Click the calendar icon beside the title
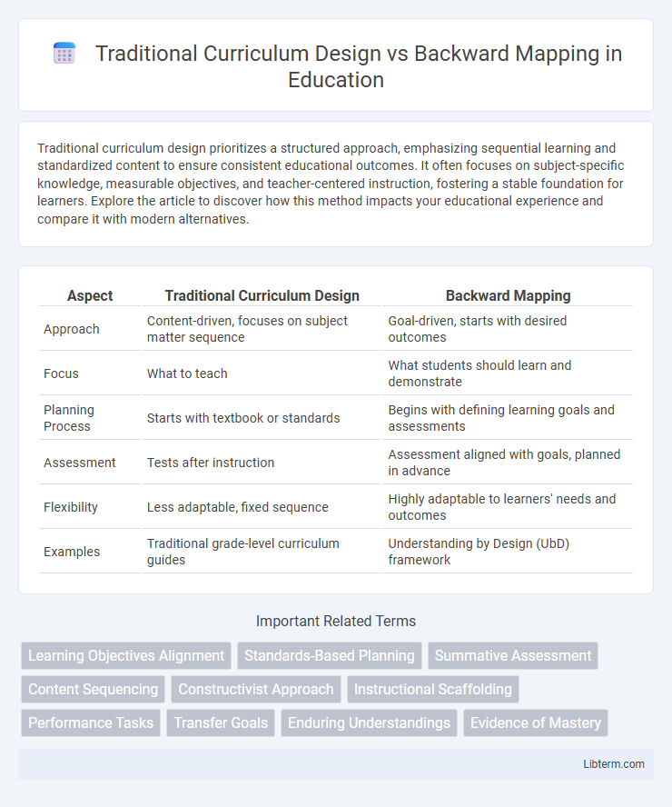The height and width of the screenshot is (807, 672). click(64, 53)
